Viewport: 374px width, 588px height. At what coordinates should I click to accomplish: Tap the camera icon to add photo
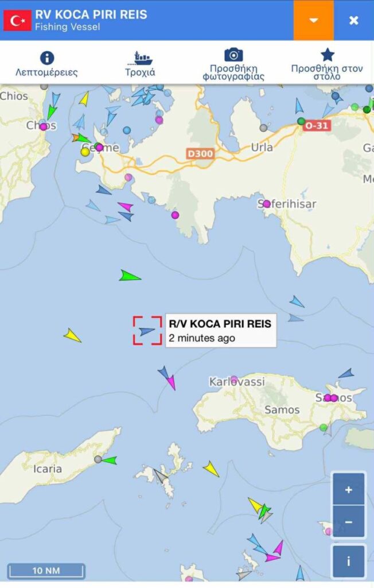(x=233, y=55)
